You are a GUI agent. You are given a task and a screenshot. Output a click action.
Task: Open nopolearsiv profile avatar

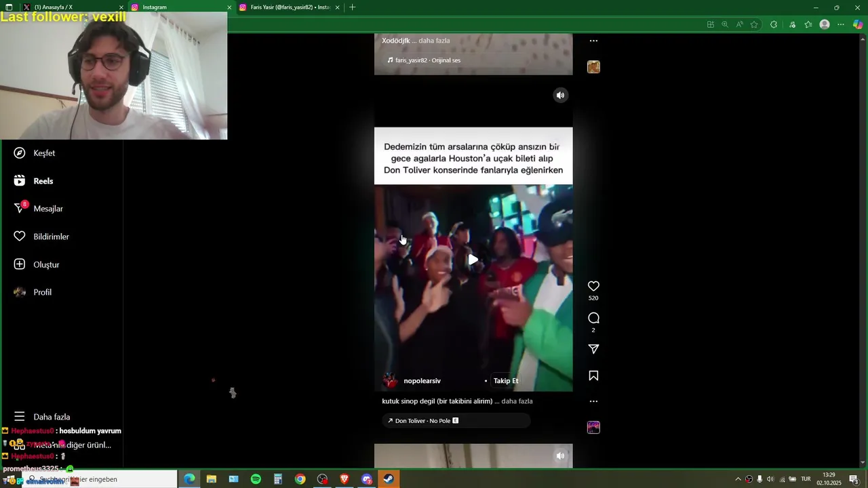click(x=391, y=380)
